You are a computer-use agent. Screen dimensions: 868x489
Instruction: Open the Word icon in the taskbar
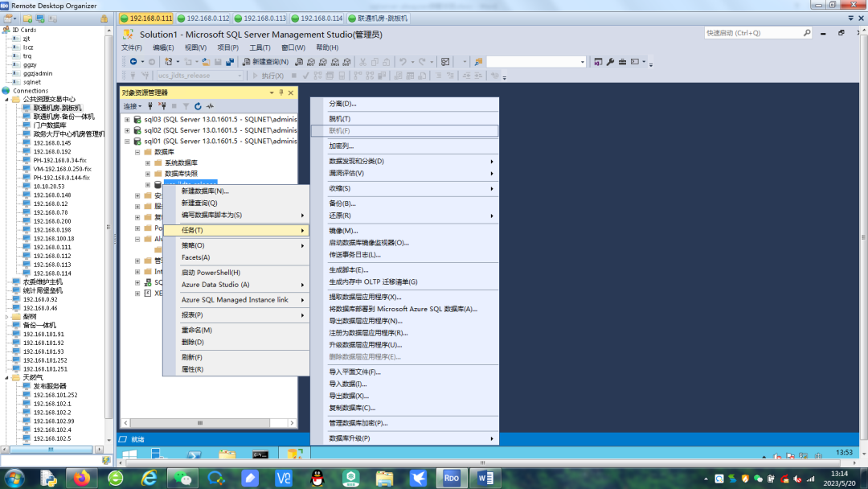tap(485, 478)
